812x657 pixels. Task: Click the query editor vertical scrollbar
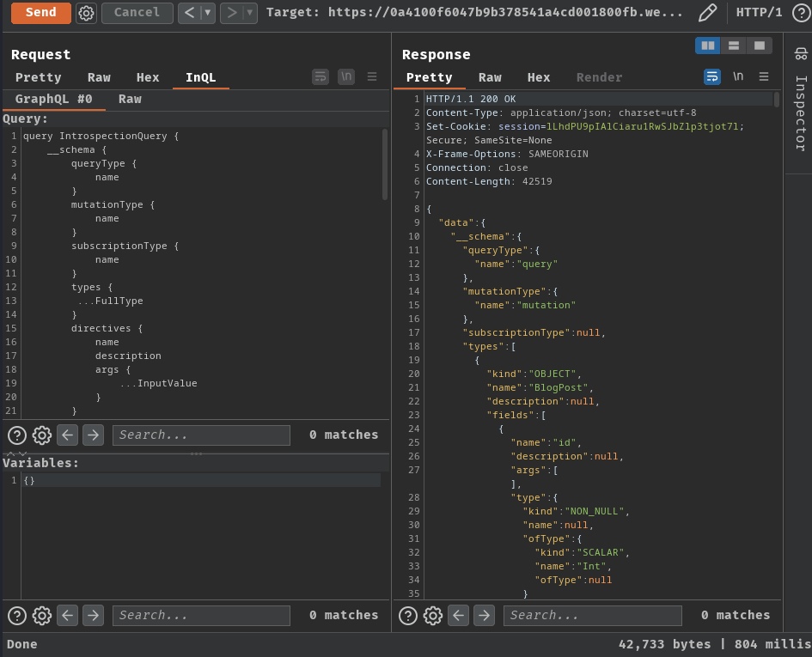click(x=385, y=165)
